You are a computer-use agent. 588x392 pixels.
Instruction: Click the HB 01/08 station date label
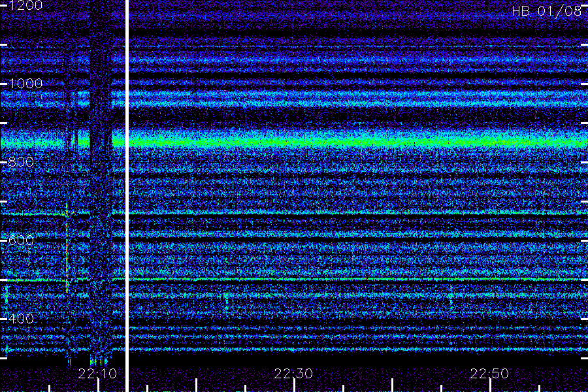(x=546, y=11)
